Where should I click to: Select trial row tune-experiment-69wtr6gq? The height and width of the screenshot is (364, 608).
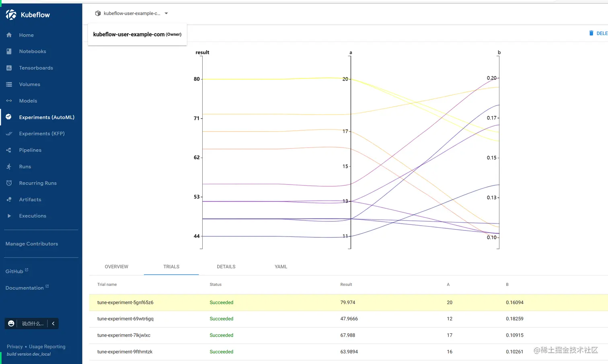coord(125,319)
